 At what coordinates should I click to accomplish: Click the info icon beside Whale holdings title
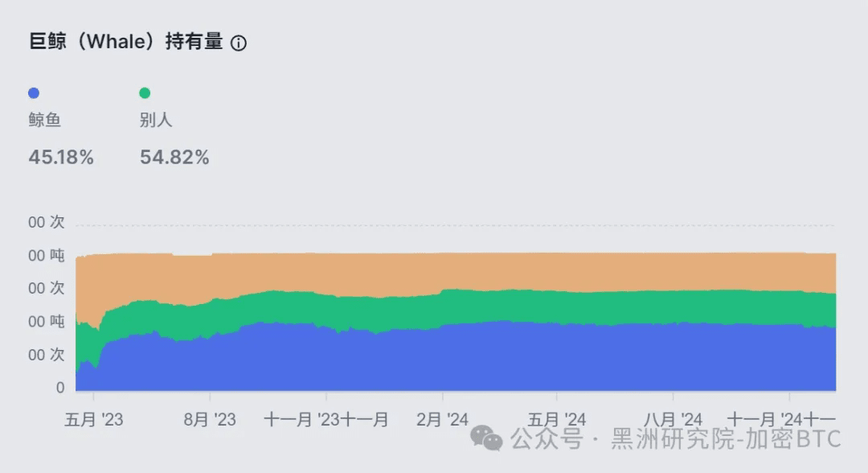pos(239,43)
